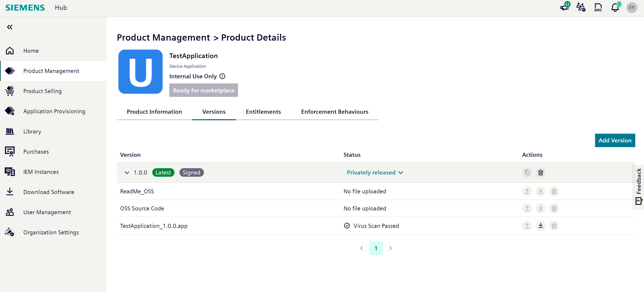Delete TestApplication_1.0.0.app file
Image resolution: width=644 pixels, height=292 pixels.
[x=554, y=226]
